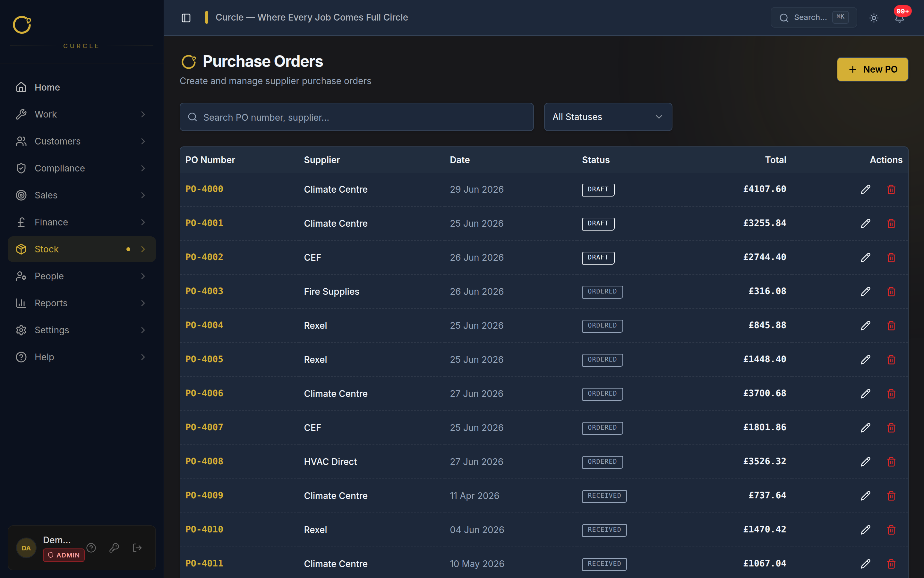
Task: Open PO-4011 link
Action: (x=204, y=563)
